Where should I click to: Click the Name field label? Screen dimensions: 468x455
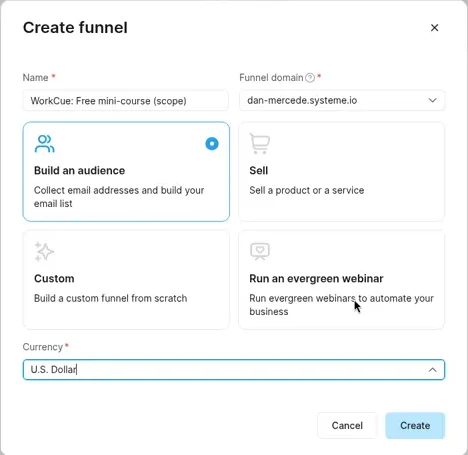pos(35,78)
